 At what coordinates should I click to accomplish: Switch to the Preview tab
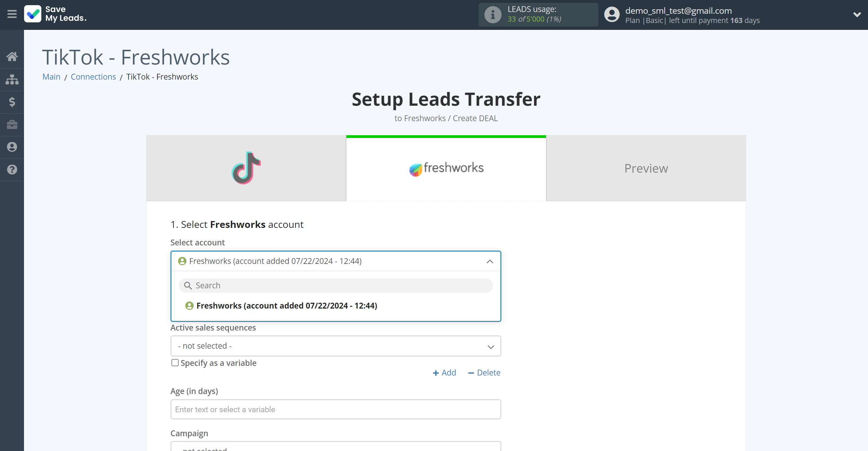pyautogui.click(x=646, y=168)
